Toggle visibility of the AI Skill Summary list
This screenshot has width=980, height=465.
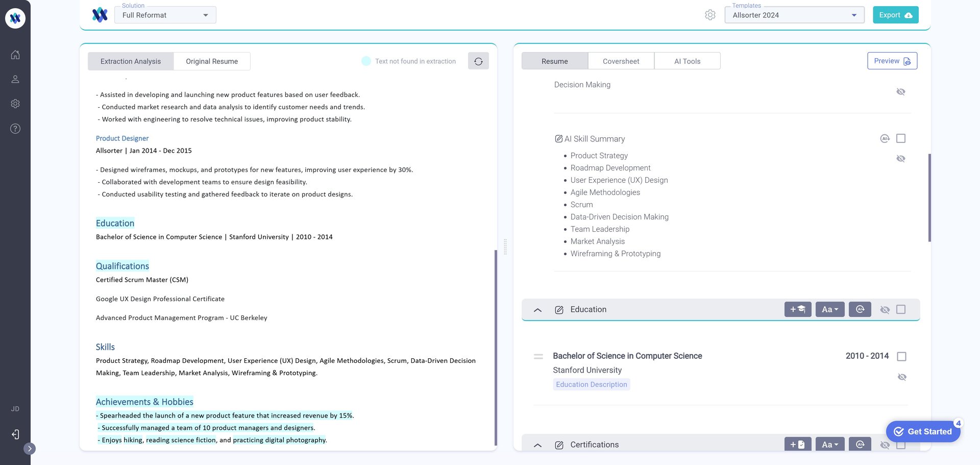point(901,159)
